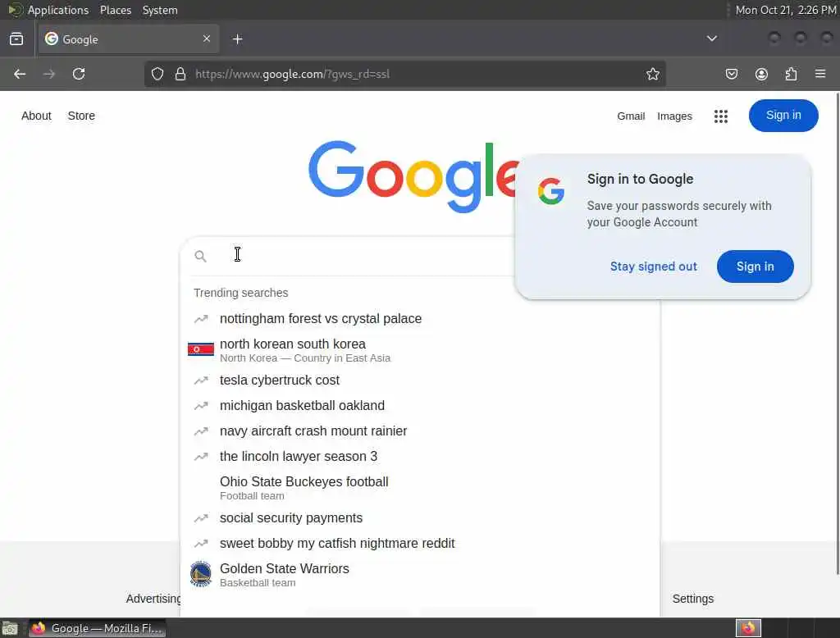Image resolution: width=840 pixels, height=638 pixels.
Task: Choose Stay signed out
Action: [653, 267]
